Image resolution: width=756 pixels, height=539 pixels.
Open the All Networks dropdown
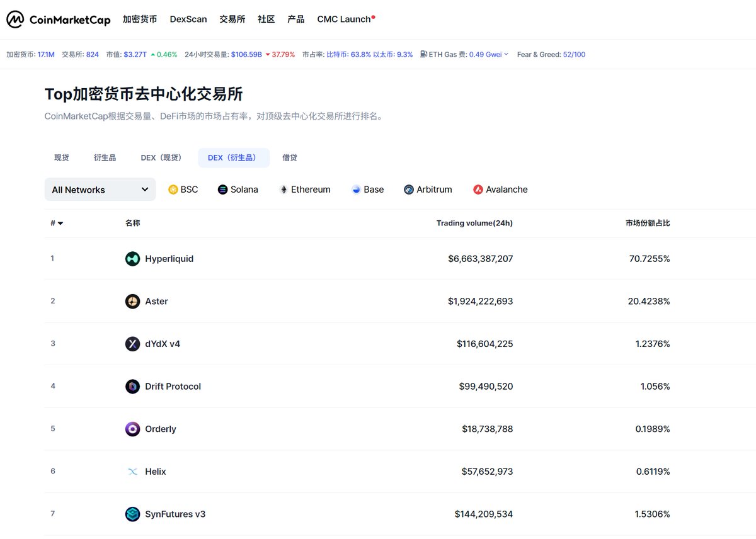pos(100,190)
